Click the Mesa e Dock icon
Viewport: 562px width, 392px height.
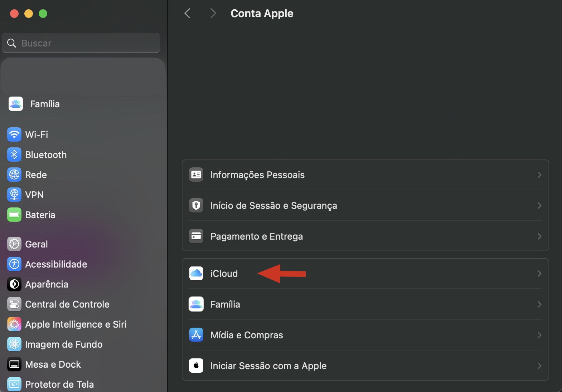pyautogui.click(x=14, y=364)
